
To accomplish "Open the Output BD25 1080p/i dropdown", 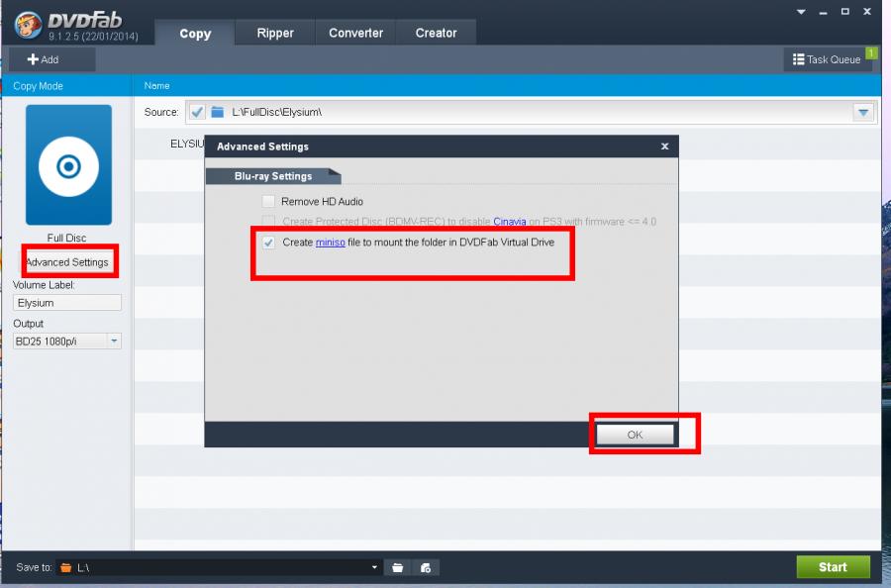I will tap(114, 341).
